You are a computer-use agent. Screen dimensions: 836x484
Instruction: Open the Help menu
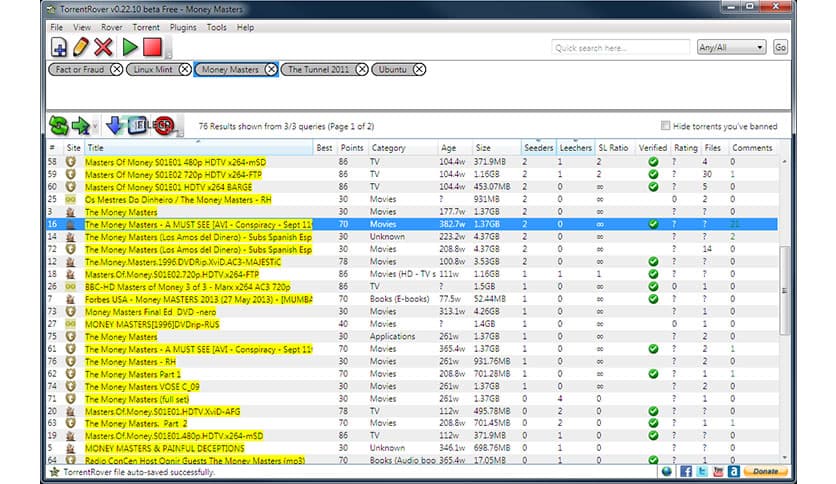(245, 27)
